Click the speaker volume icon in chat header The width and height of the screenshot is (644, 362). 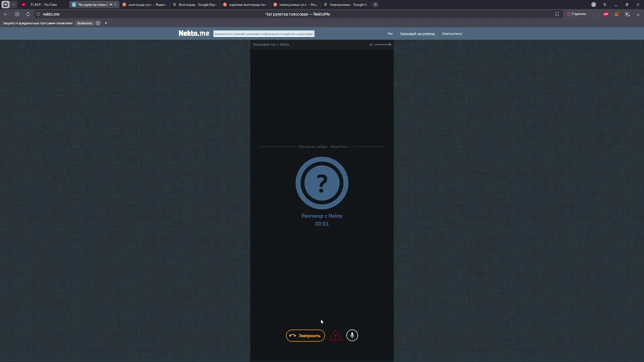click(x=371, y=44)
